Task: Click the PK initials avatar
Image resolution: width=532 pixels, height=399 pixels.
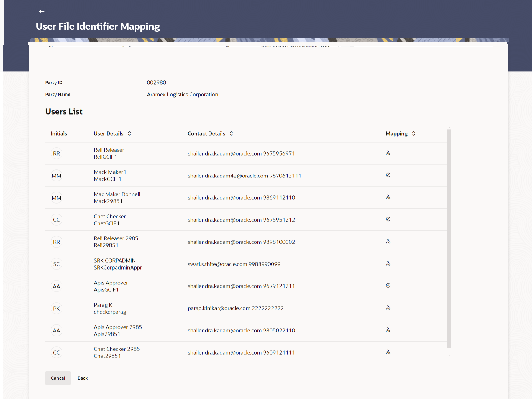Action: point(57,308)
